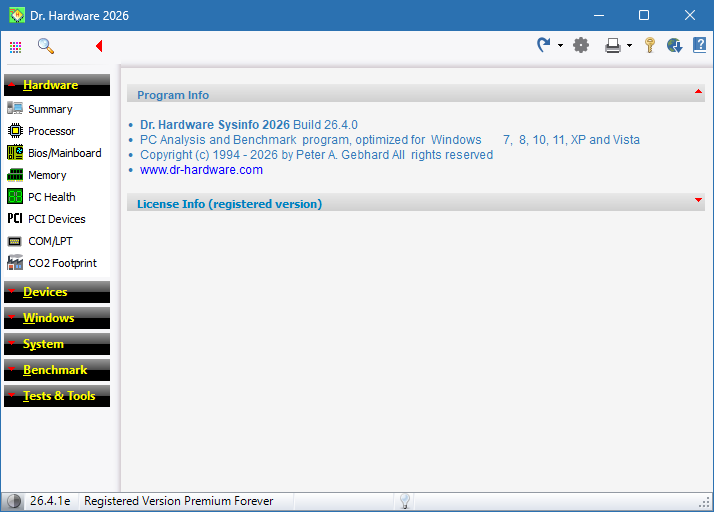Click the Bios/Mainboard board icon

[15, 152]
